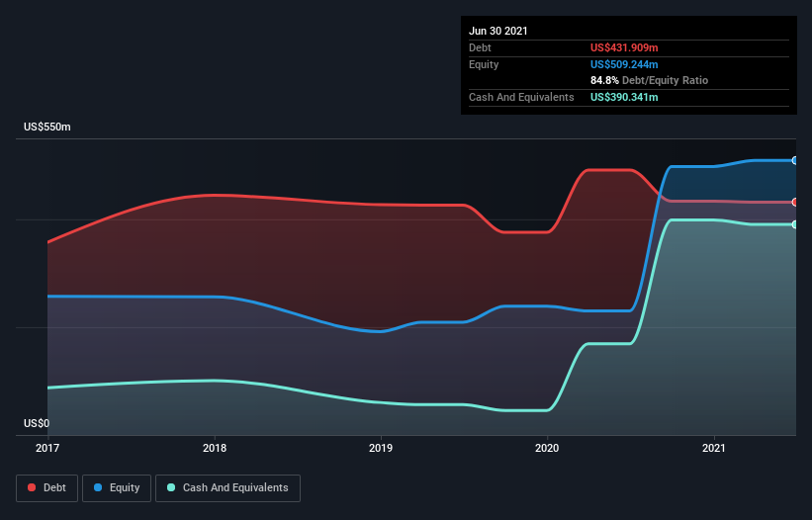Toggle the Equity legend button
Screen dimensions: 812x520
point(117,488)
